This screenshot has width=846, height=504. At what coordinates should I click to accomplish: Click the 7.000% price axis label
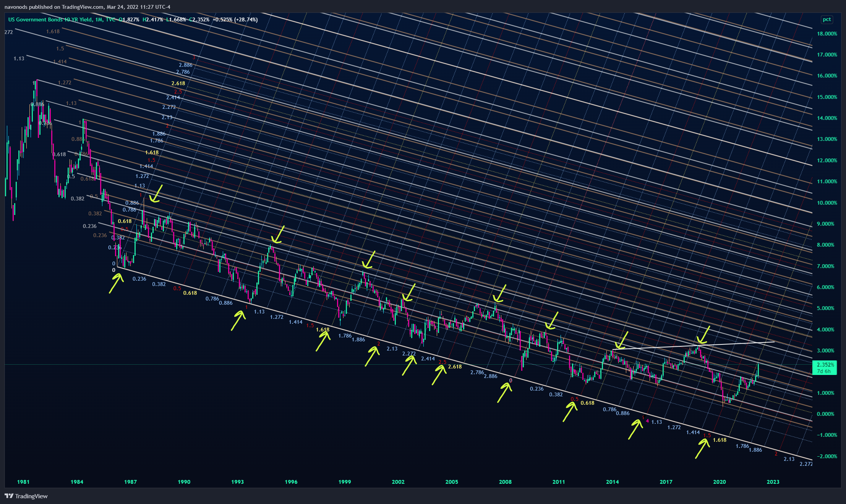tap(827, 266)
